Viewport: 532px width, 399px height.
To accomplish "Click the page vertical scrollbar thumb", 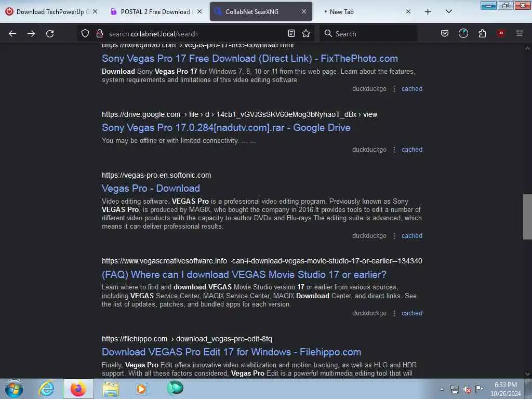I will coord(527,217).
